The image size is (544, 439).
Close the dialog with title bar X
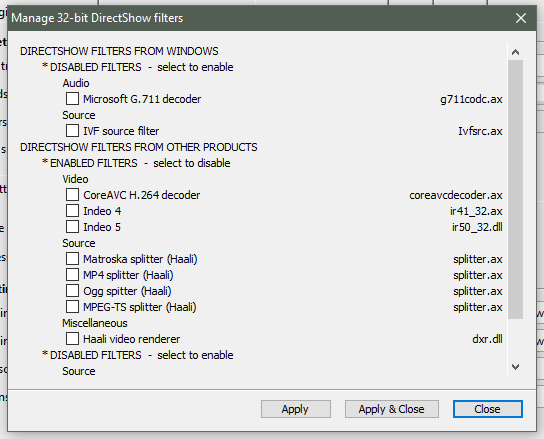pos(521,18)
